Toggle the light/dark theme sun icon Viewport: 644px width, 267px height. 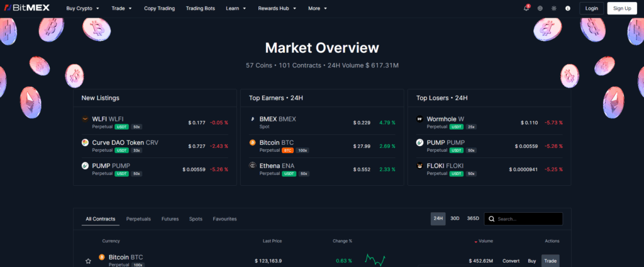pos(554,8)
